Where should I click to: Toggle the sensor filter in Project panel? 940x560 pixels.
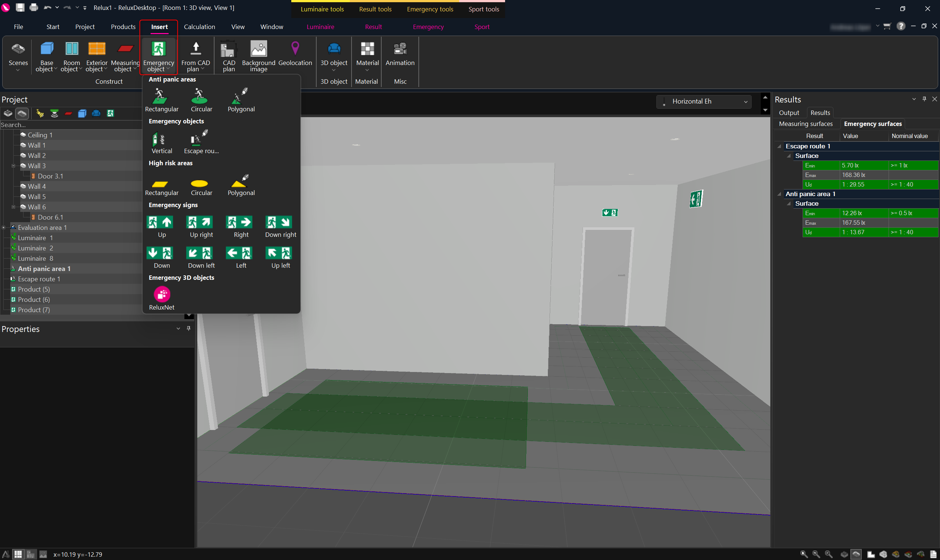click(x=54, y=113)
